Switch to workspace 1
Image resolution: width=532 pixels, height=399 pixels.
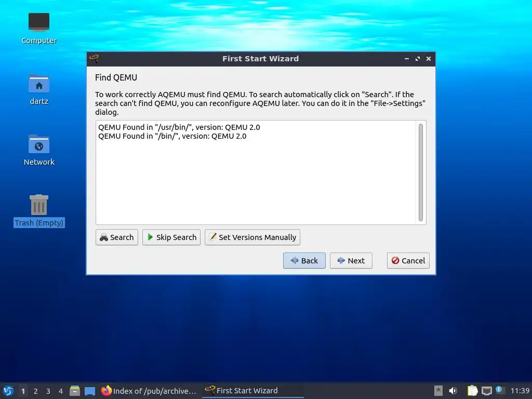coord(23,391)
